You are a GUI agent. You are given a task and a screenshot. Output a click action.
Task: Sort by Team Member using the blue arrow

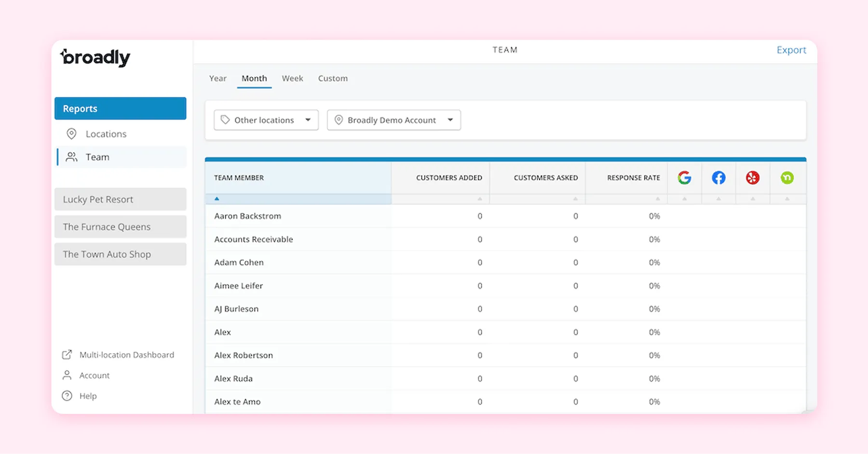click(x=217, y=199)
